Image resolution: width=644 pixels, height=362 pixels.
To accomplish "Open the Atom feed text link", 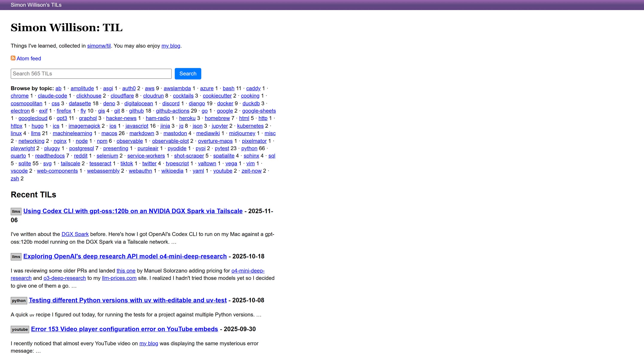I will [x=29, y=59].
